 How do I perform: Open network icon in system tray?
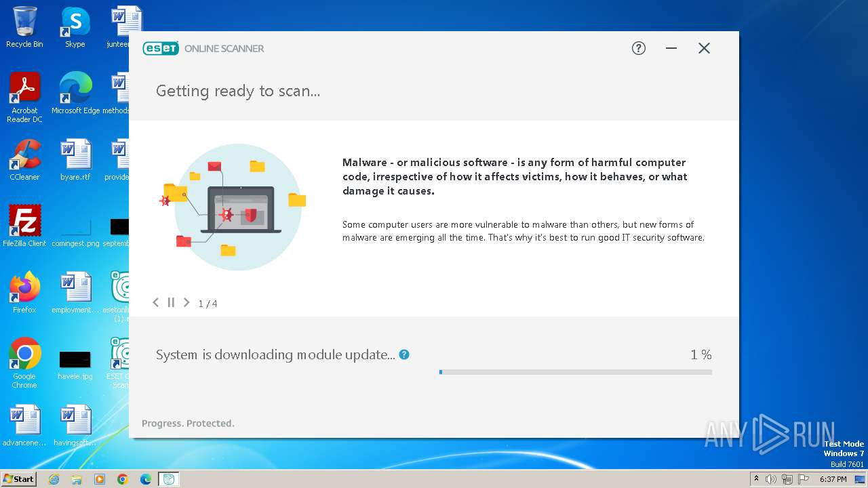tap(787, 479)
